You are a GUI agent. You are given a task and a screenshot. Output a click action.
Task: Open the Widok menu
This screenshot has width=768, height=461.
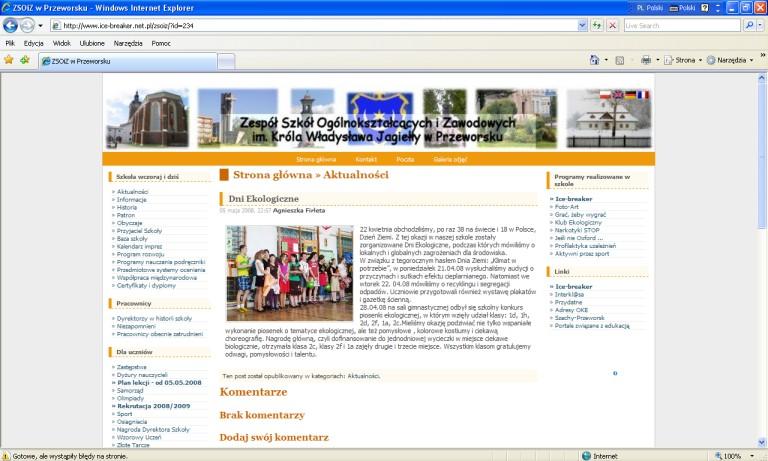[x=62, y=43]
